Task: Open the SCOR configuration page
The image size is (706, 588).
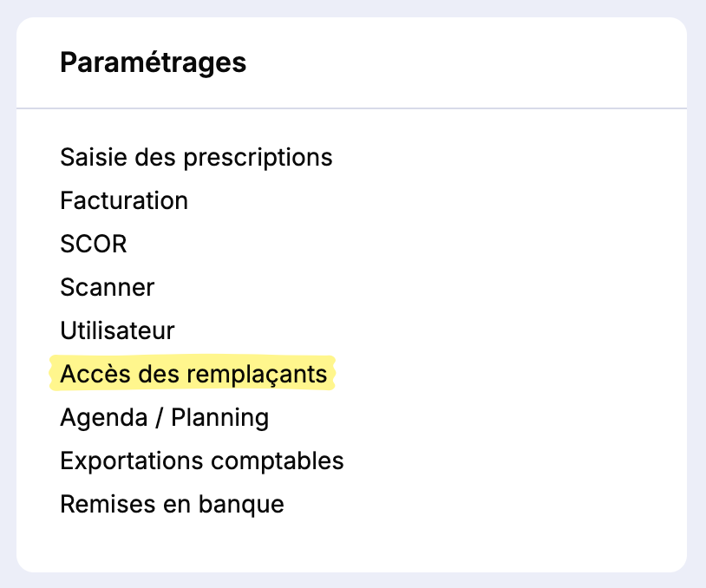Action: (93, 244)
